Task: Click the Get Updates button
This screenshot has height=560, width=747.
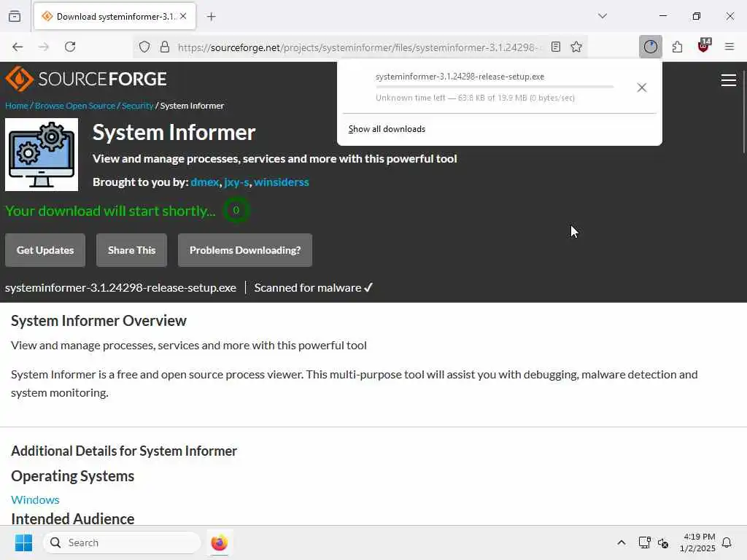Action: pos(45,250)
